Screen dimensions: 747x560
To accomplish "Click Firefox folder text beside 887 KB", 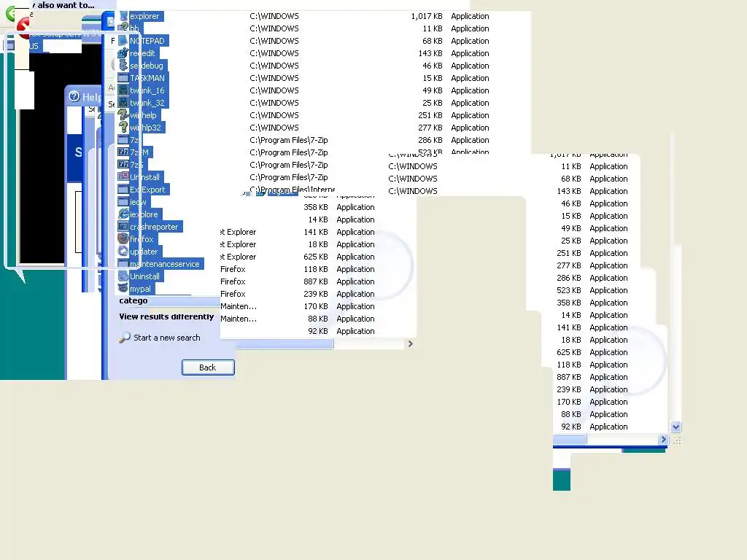I will point(233,281).
